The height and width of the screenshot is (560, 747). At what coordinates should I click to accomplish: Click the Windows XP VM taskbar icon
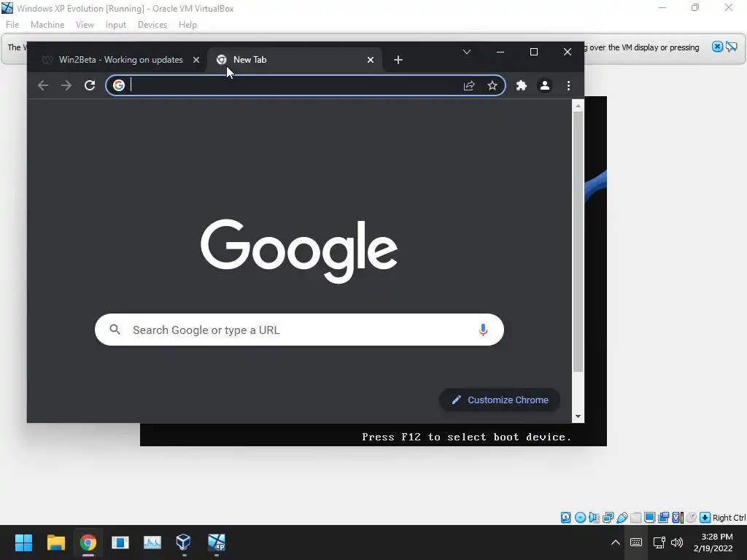click(216, 542)
